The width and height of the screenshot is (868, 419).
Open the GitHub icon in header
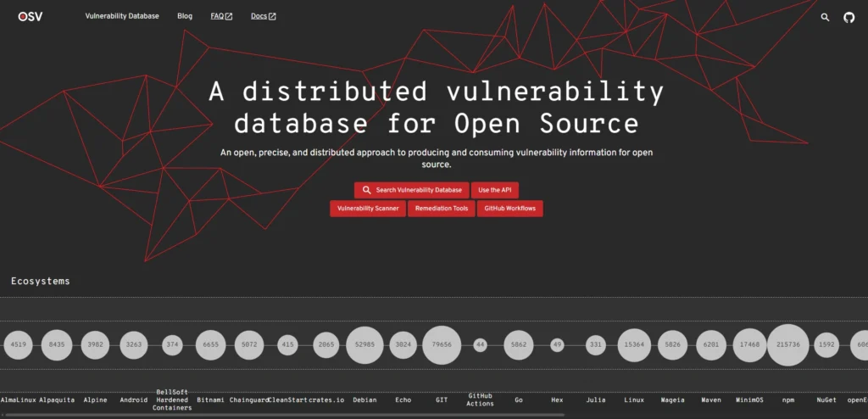(849, 17)
